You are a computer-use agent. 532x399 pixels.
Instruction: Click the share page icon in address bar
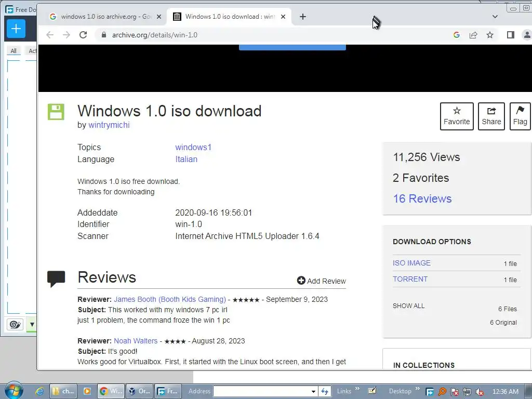[x=473, y=35]
